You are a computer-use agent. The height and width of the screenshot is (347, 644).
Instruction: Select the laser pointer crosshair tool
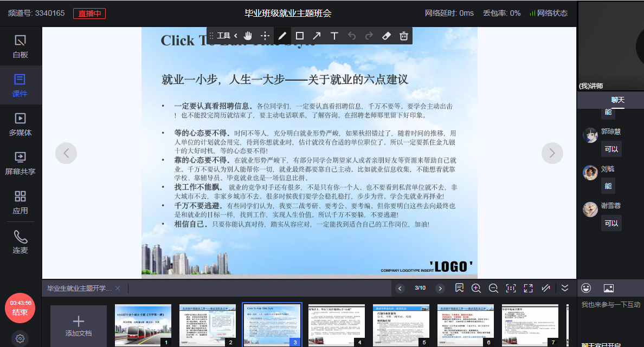[265, 36]
